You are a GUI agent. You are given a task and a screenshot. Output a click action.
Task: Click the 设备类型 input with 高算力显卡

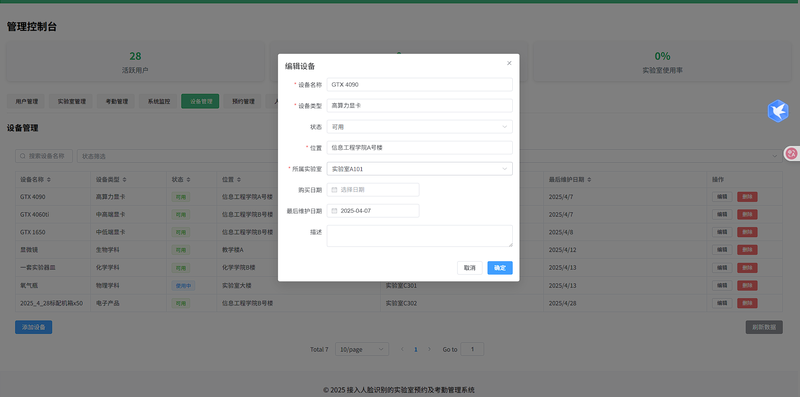pos(419,106)
